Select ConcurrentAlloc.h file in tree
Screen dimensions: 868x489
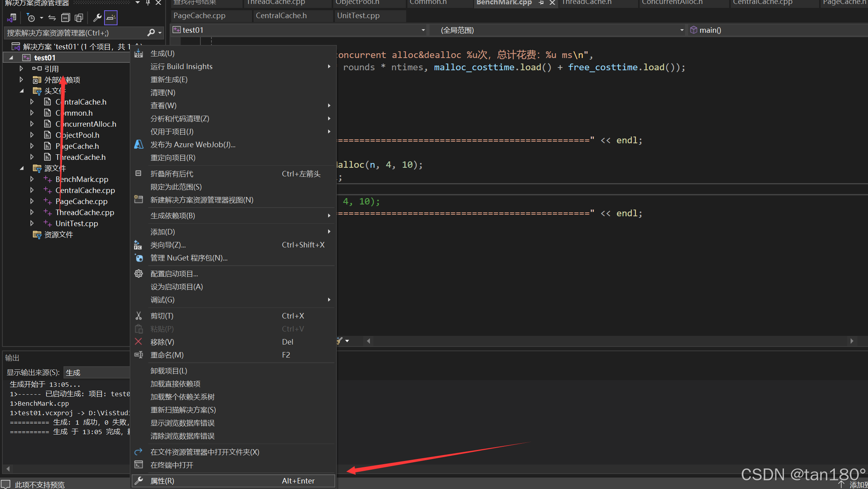[x=86, y=124]
